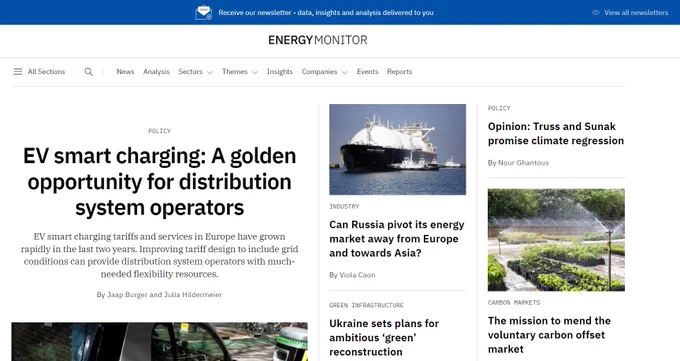Click View all newsletters link
Viewport: 680px width, 361px height.
coord(636,13)
